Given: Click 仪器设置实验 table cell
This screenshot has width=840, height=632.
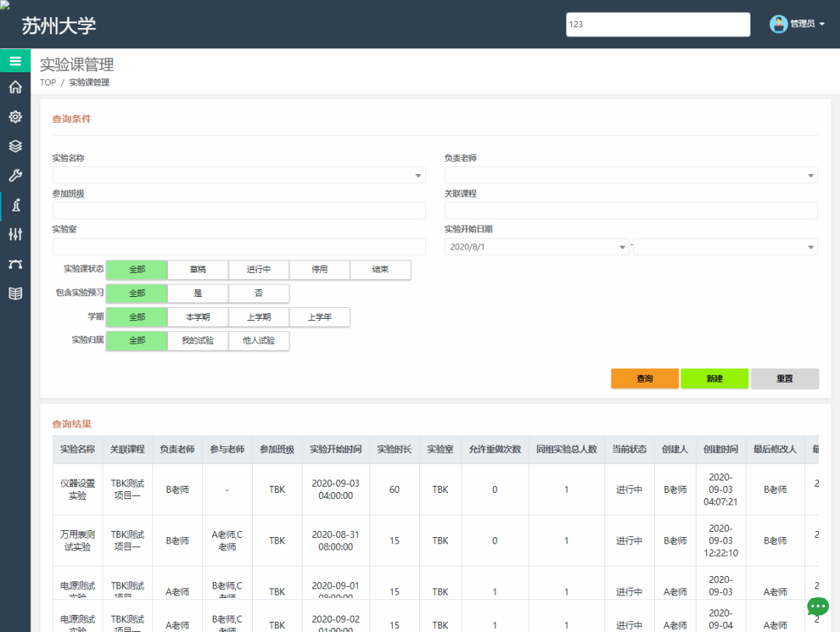Looking at the screenshot, I should [x=78, y=490].
